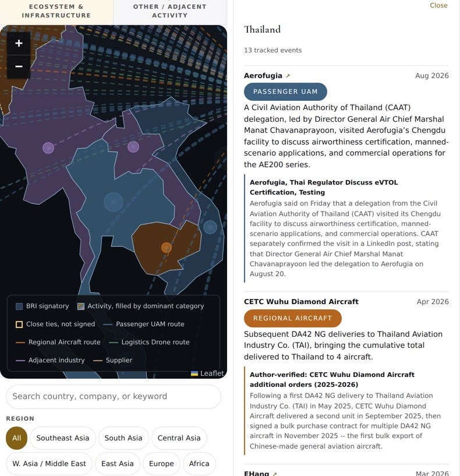Click the Passenger UAM category badge

[x=285, y=91]
